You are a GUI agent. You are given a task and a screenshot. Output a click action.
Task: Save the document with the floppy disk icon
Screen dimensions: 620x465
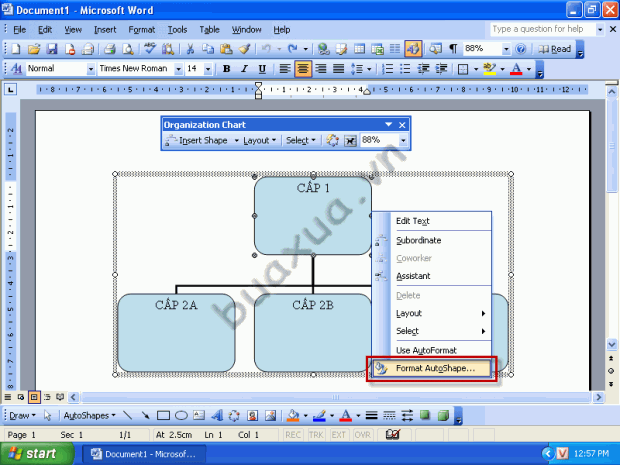tap(52, 49)
